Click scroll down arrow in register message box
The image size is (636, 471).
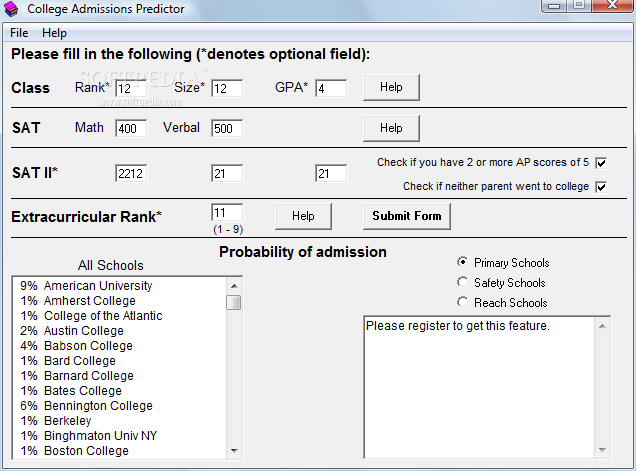pyautogui.click(x=602, y=449)
